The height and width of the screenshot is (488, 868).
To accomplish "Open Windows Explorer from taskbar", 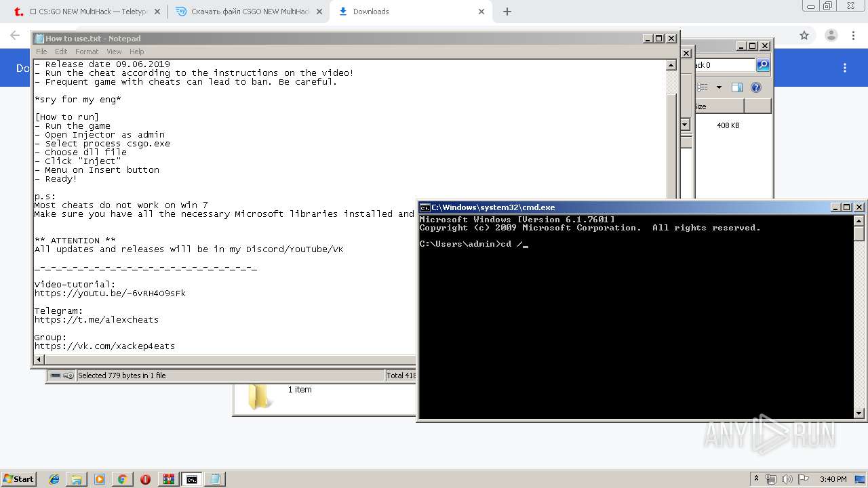I will [x=77, y=479].
